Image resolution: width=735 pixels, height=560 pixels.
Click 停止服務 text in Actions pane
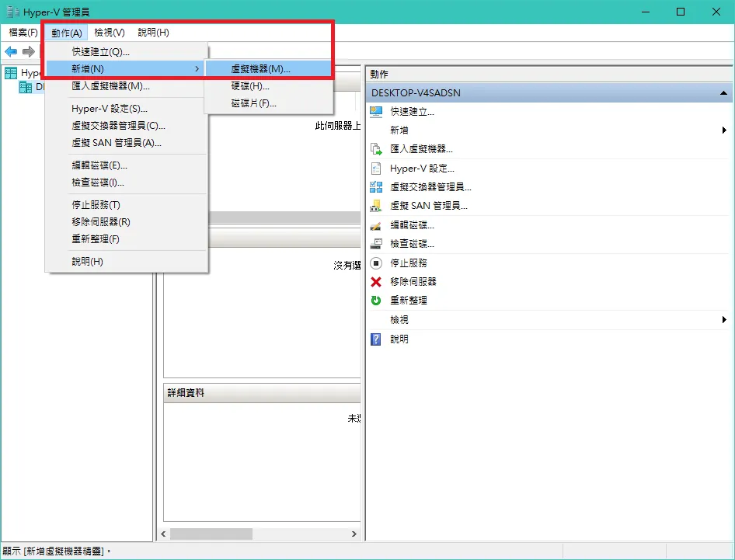pyautogui.click(x=408, y=263)
